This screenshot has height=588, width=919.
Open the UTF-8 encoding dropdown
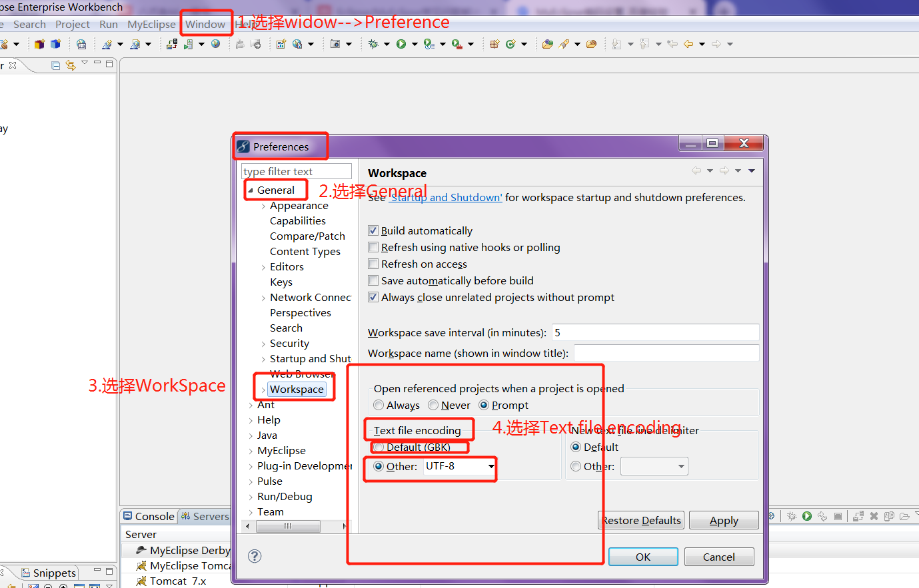491,466
